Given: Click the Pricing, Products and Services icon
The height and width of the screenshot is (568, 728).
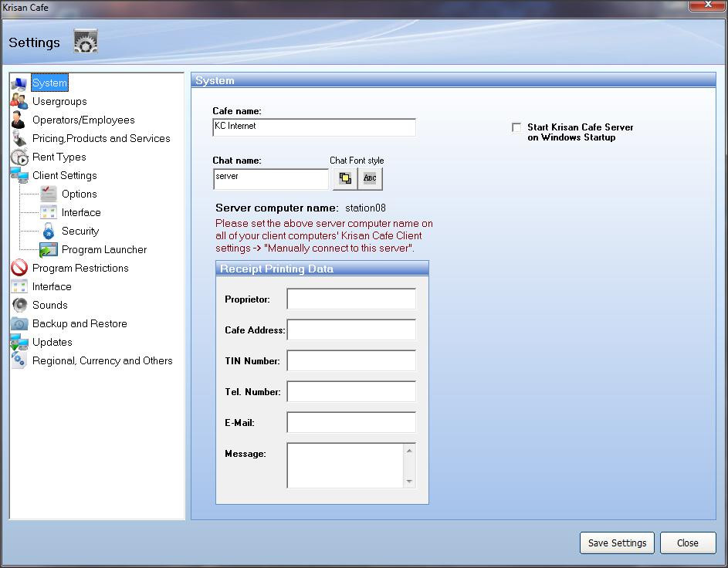Looking at the screenshot, I should pyautogui.click(x=19, y=139).
